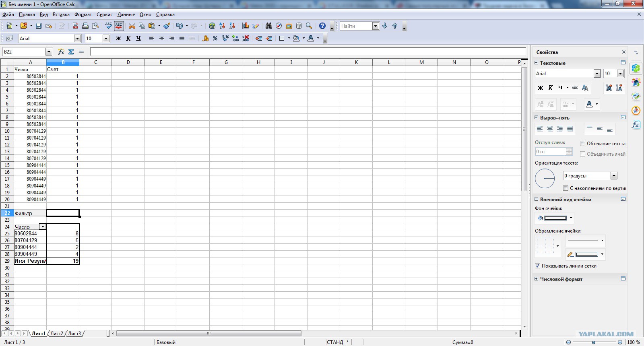Viewport: 644px width, 346px height.
Task: Sort descending Z to A
Action: pyautogui.click(x=232, y=26)
